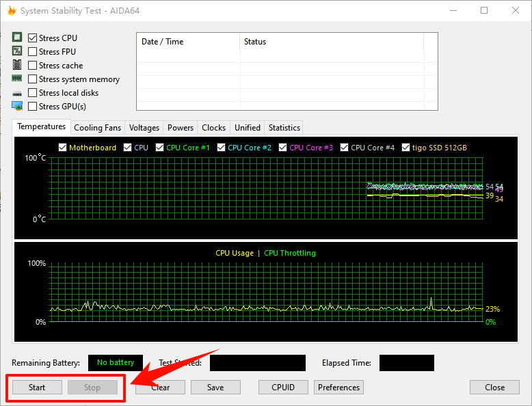Open the Unified tab
Image resolution: width=532 pixels, height=406 pixels.
(248, 128)
